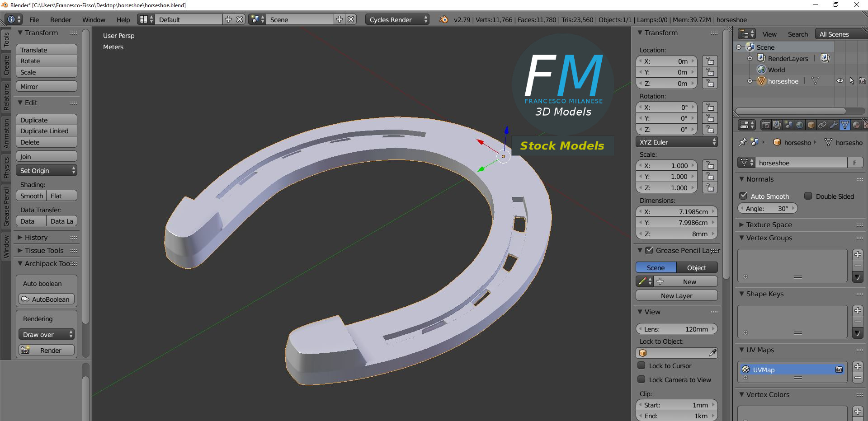Click the Render button in the Tools panel
This screenshot has height=421, width=868.
(x=46, y=350)
